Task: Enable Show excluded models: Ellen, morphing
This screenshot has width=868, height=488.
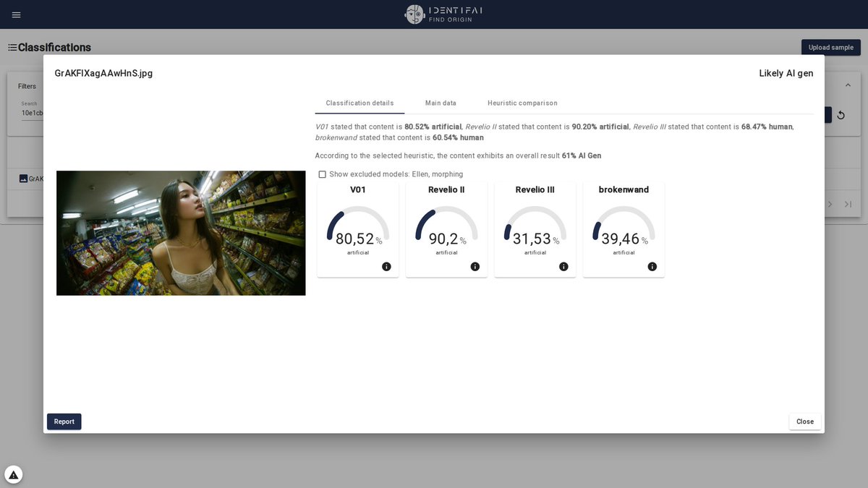Action: coord(322,174)
